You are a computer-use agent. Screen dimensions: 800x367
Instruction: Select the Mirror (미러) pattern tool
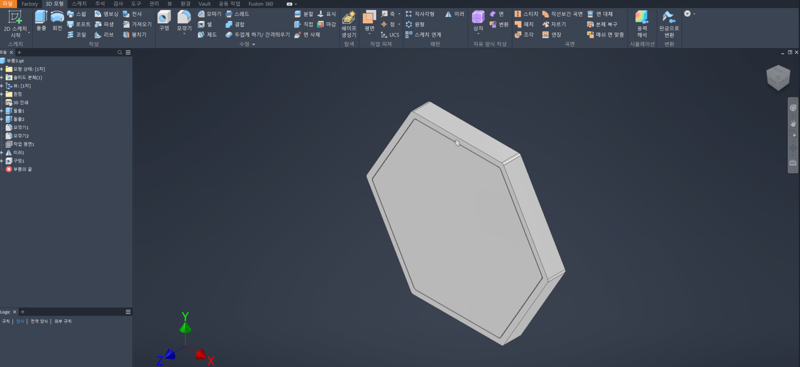455,14
